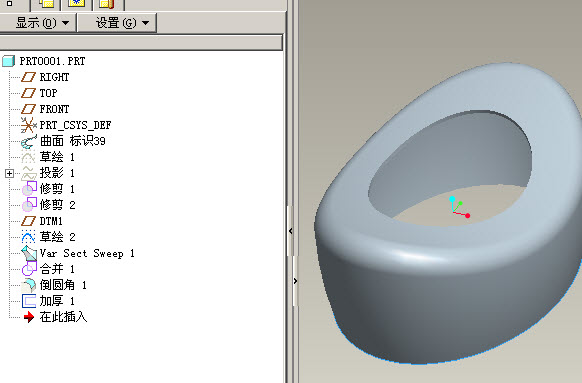
Task: Expand the 投影 1 tree node
Action: pyautogui.click(x=9, y=173)
